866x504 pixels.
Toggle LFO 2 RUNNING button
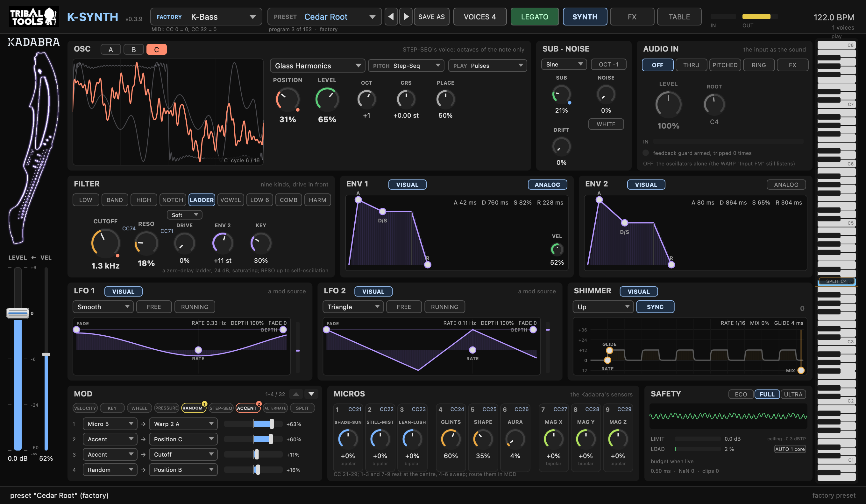[x=444, y=307]
